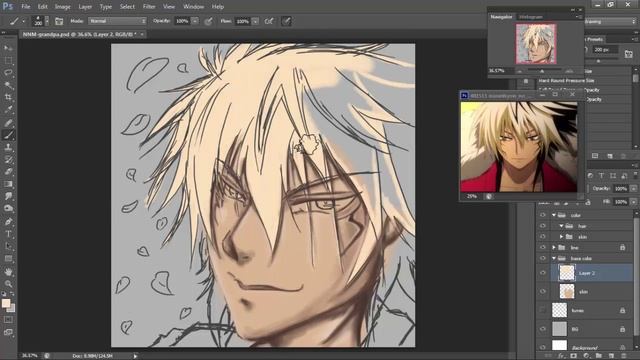This screenshot has height=360, width=640.
Task: Hide the line group layer
Action: tap(542, 247)
